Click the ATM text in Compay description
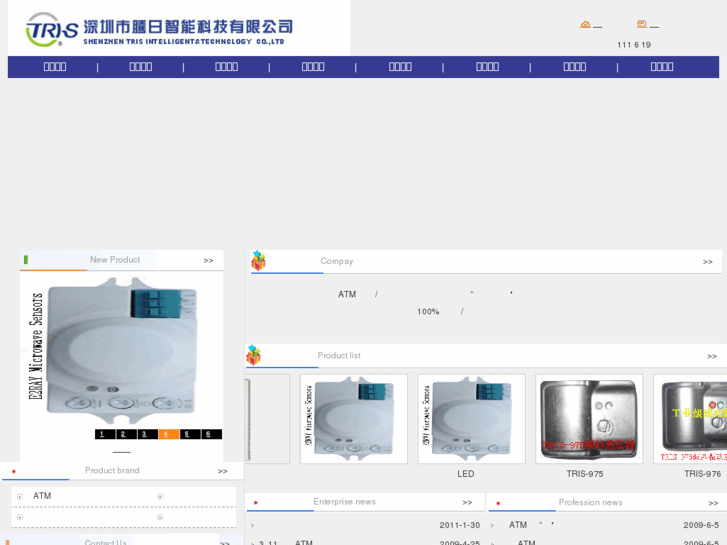 pos(347,294)
